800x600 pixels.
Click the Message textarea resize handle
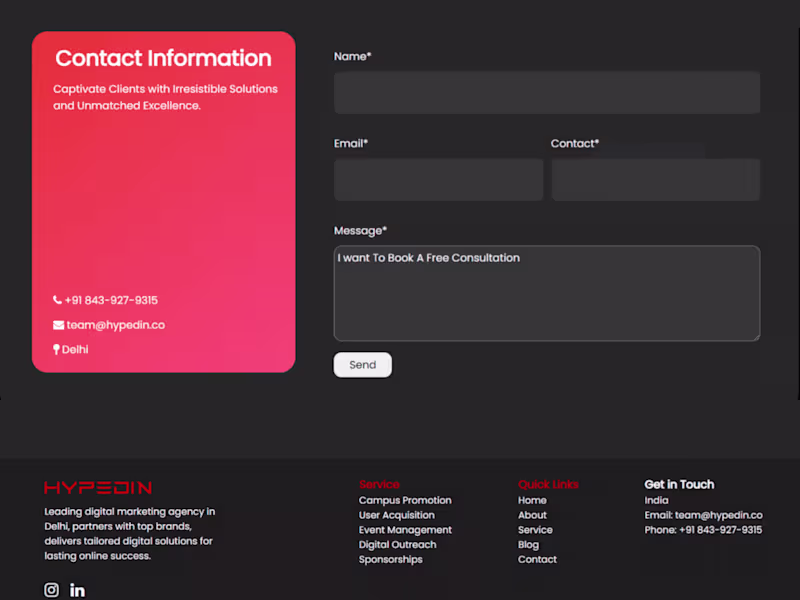tap(757, 337)
